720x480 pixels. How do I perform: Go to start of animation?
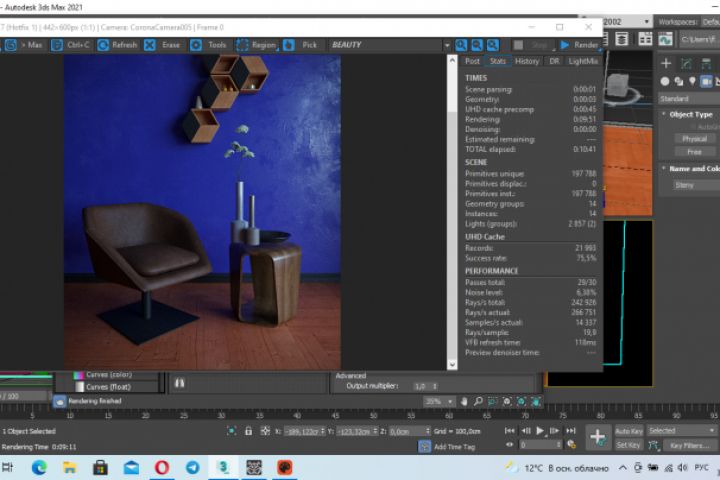point(510,431)
